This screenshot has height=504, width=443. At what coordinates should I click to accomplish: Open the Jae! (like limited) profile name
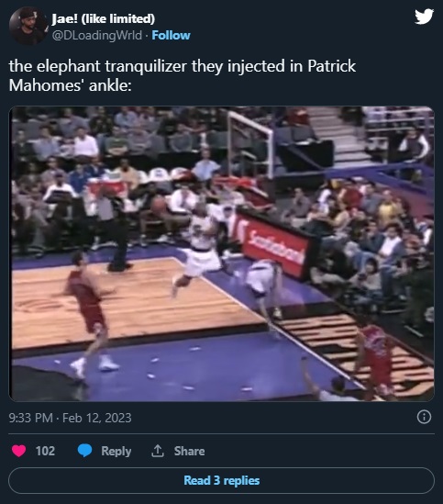(x=103, y=19)
